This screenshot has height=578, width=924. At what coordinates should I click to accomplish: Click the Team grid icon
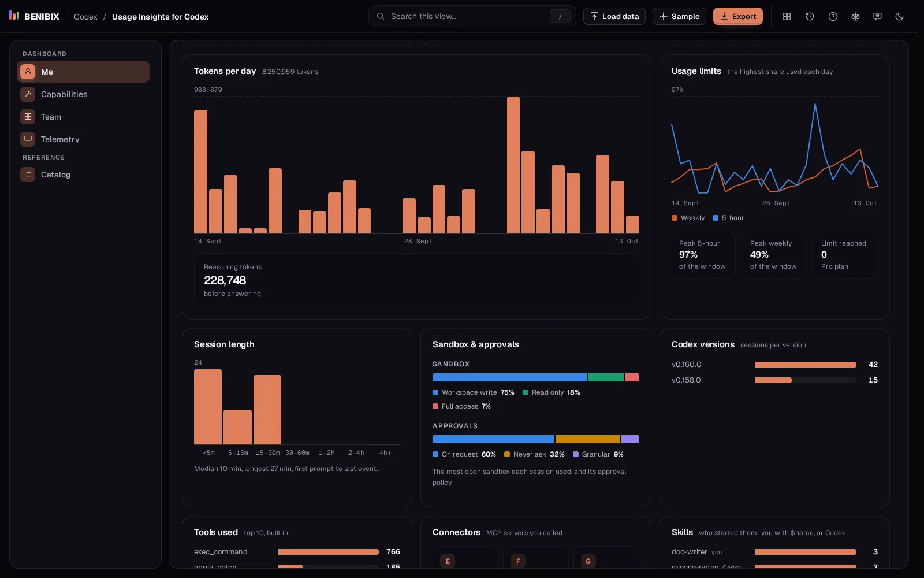pos(28,116)
